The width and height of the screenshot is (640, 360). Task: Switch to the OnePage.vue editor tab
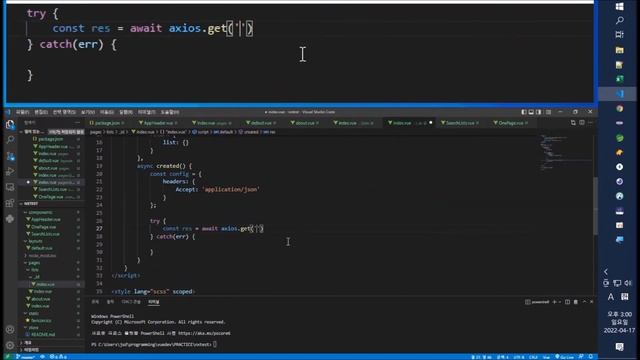pos(510,123)
